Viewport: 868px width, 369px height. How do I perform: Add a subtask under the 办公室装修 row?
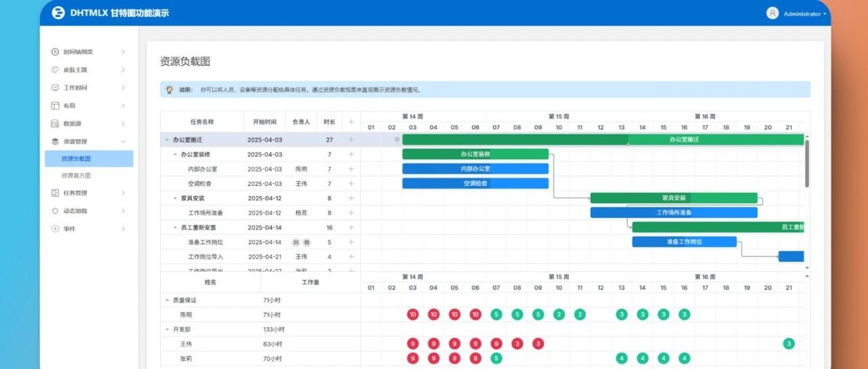tap(351, 154)
